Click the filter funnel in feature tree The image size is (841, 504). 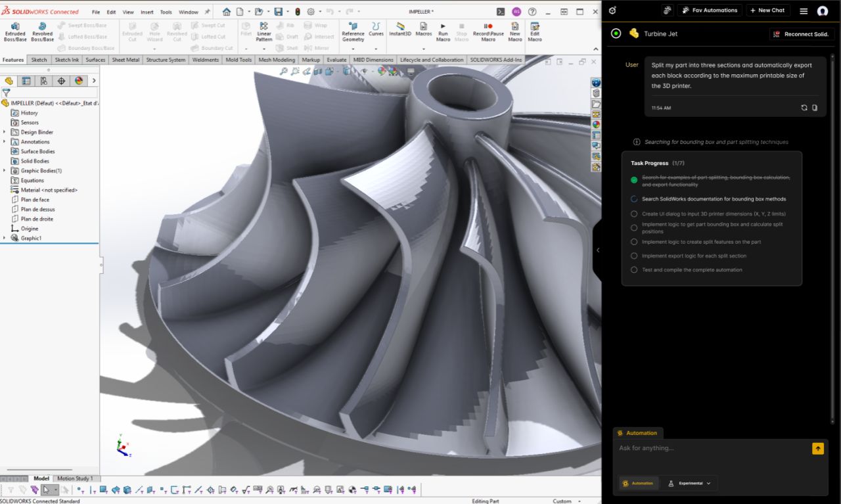6,93
